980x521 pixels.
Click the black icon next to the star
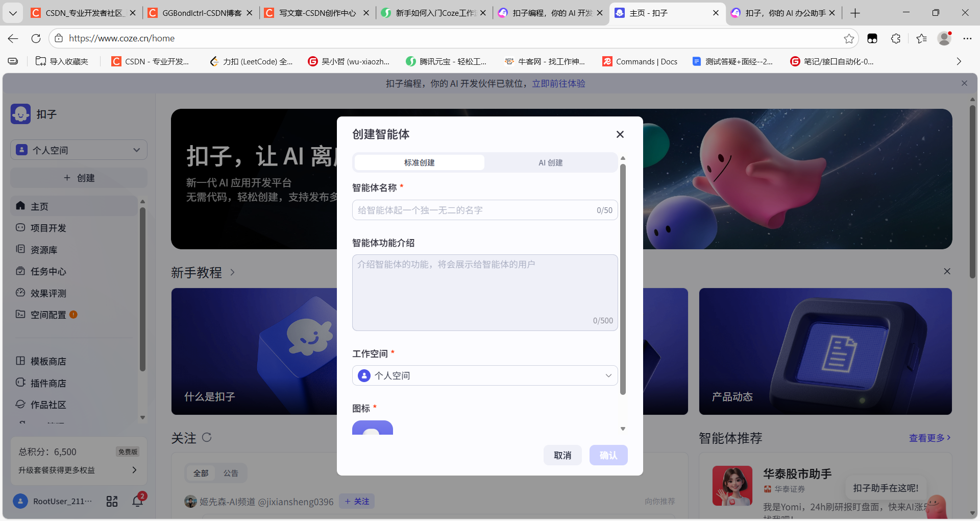(x=872, y=38)
